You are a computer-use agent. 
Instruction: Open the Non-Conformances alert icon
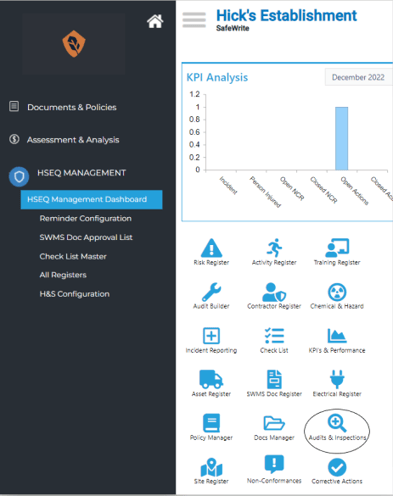[x=274, y=464]
